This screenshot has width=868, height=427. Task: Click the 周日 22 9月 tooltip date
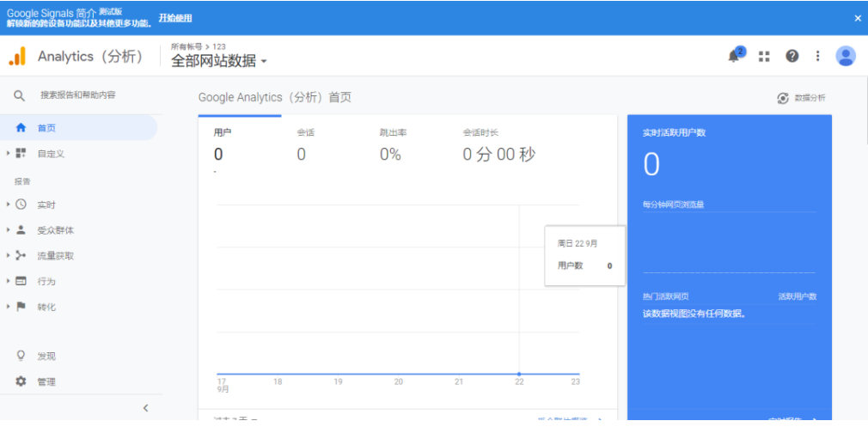pos(578,243)
